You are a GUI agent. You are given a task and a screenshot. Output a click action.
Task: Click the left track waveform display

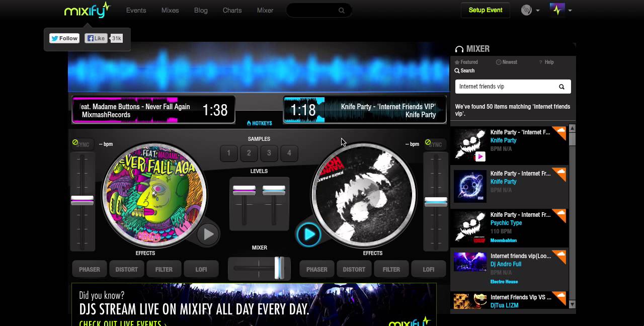tap(153, 110)
